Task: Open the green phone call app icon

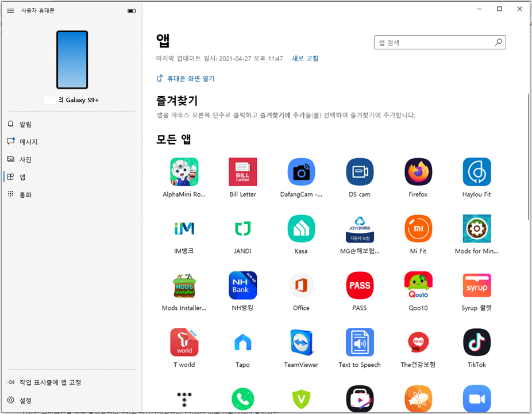Action: tap(242, 398)
